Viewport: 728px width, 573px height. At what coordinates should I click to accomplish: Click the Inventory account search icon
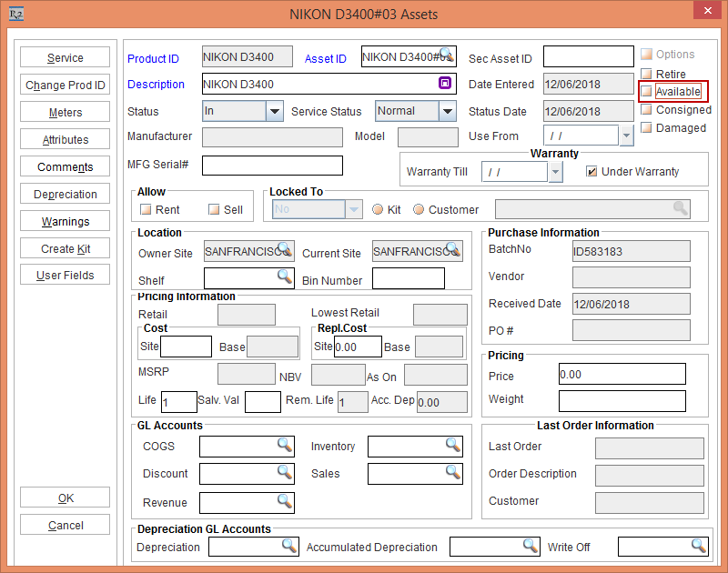pyautogui.click(x=453, y=445)
